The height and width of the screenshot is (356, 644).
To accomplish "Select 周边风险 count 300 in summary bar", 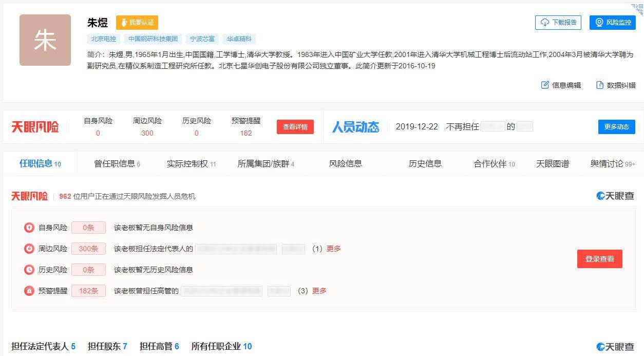I will 147,133.
